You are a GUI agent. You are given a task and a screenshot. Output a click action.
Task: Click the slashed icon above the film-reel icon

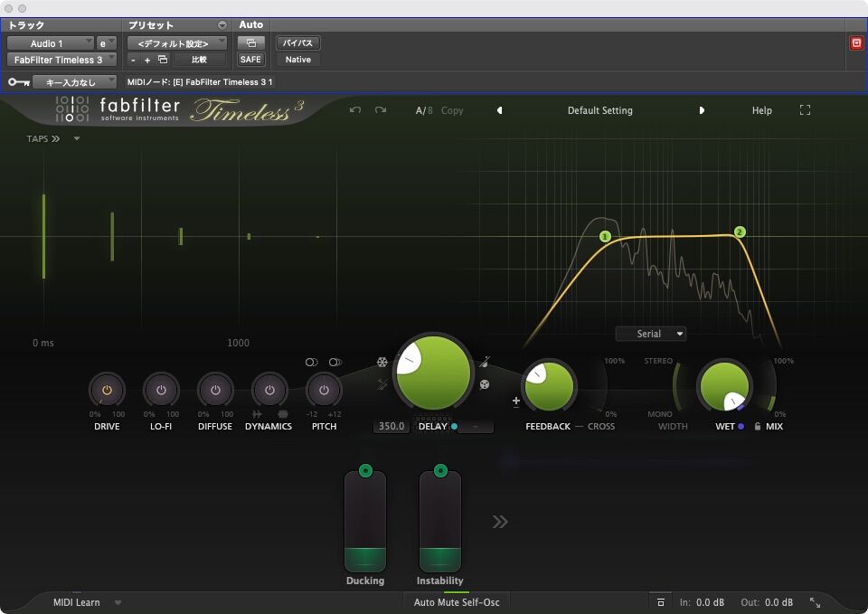[x=485, y=362]
